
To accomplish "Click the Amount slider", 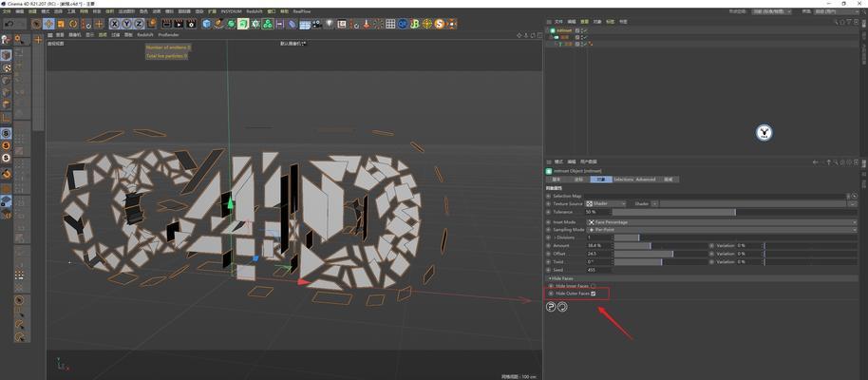I will tap(660, 245).
